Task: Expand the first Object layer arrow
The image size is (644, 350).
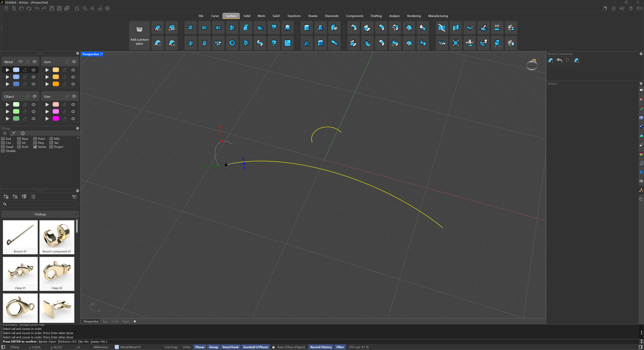Action: 8,105
